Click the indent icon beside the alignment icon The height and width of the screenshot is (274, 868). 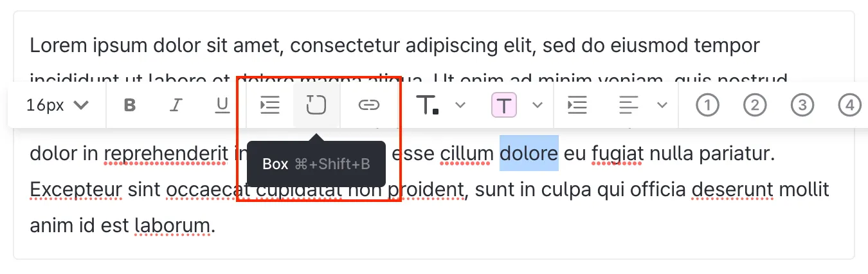pos(577,105)
